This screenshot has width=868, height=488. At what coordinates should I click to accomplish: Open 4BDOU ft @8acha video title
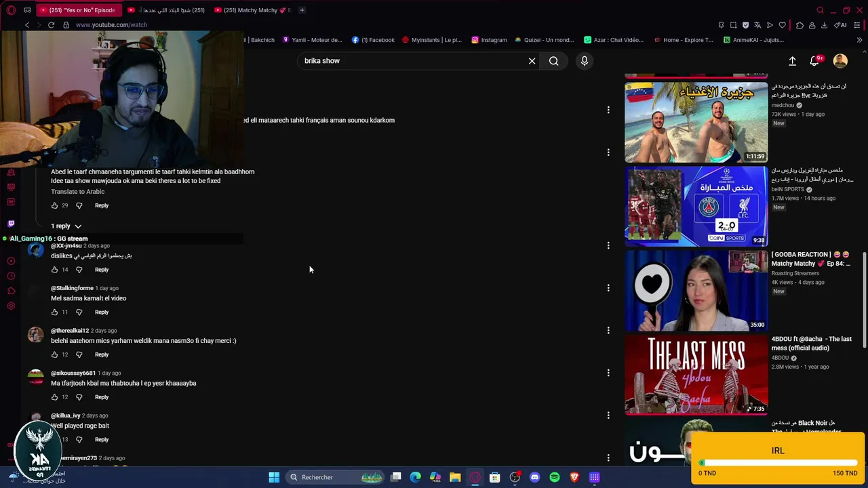tap(811, 344)
